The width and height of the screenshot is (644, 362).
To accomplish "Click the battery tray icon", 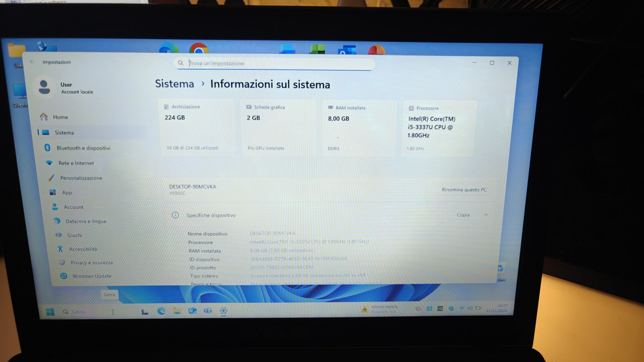I will point(478,308).
